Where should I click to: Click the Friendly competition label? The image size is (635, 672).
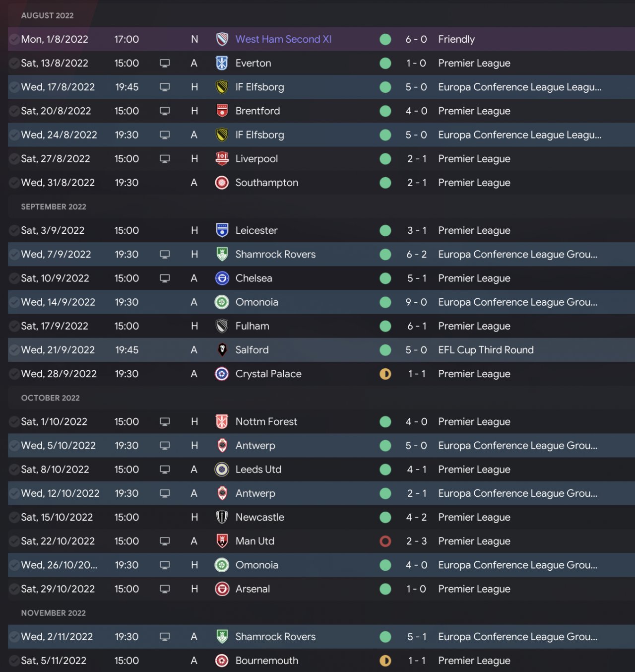456,39
